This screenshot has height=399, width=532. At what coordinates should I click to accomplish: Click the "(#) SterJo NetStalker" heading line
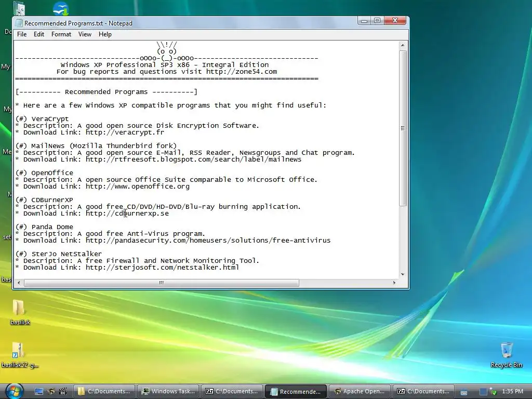(x=59, y=254)
